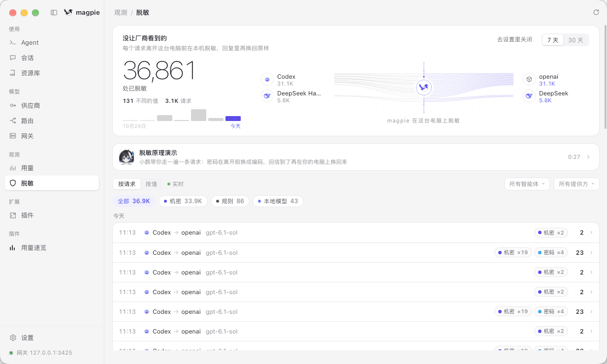The width and height of the screenshot is (607, 364).
Task: Go to 供应商 providers page
Action: [52, 105]
